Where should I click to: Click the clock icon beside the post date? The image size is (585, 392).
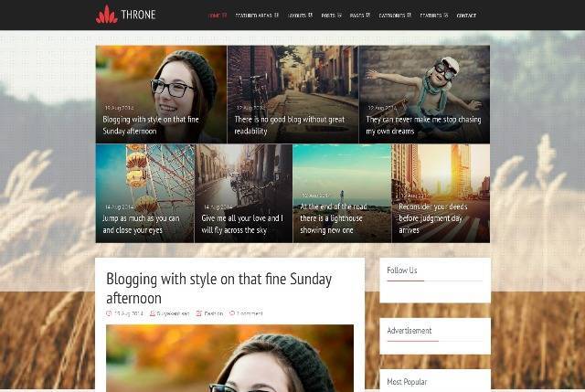click(x=109, y=313)
